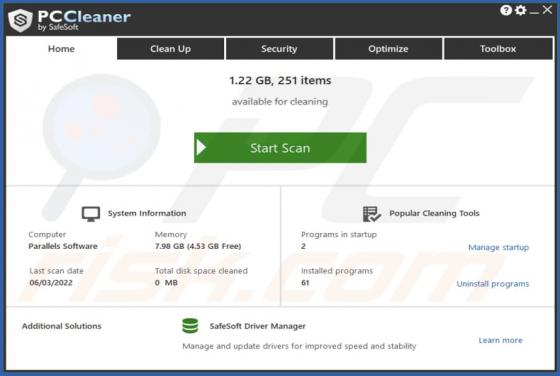Click the Additional Solutions label
The height and width of the screenshot is (376, 560).
(x=61, y=326)
